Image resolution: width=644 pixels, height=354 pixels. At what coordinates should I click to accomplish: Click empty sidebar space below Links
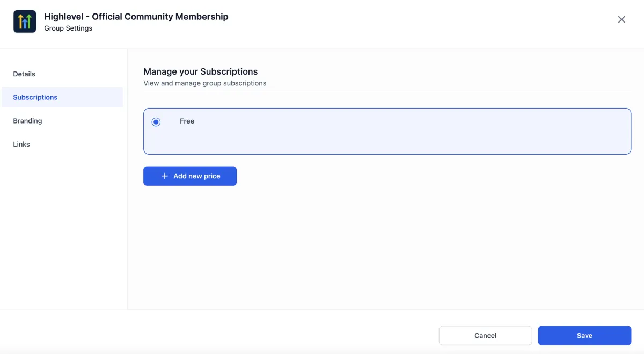[x=63, y=226]
